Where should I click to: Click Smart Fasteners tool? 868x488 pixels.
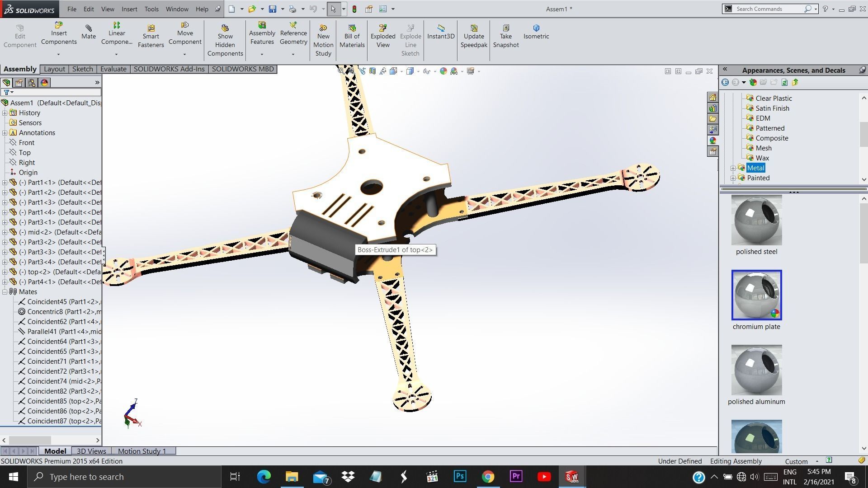151,36
